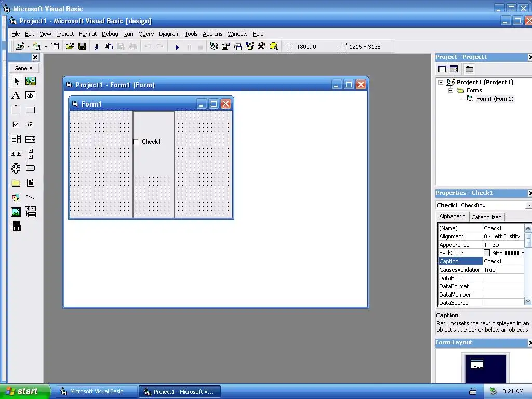Click the form thumbnail in Form Layout
Screen dimensions: 532x399
coord(477,364)
